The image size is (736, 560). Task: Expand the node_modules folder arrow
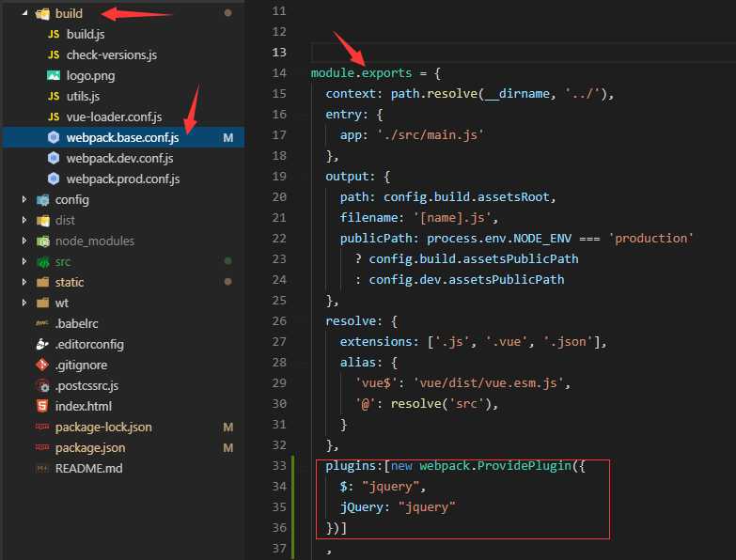coord(24,241)
